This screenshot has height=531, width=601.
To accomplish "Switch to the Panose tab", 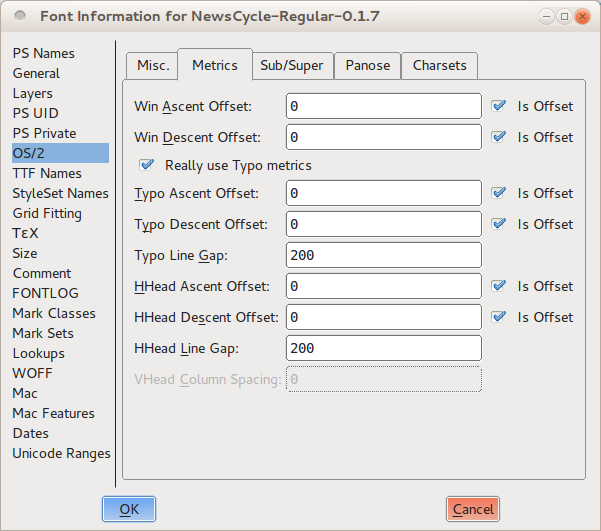I will pyautogui.click(x=367, y=66).
